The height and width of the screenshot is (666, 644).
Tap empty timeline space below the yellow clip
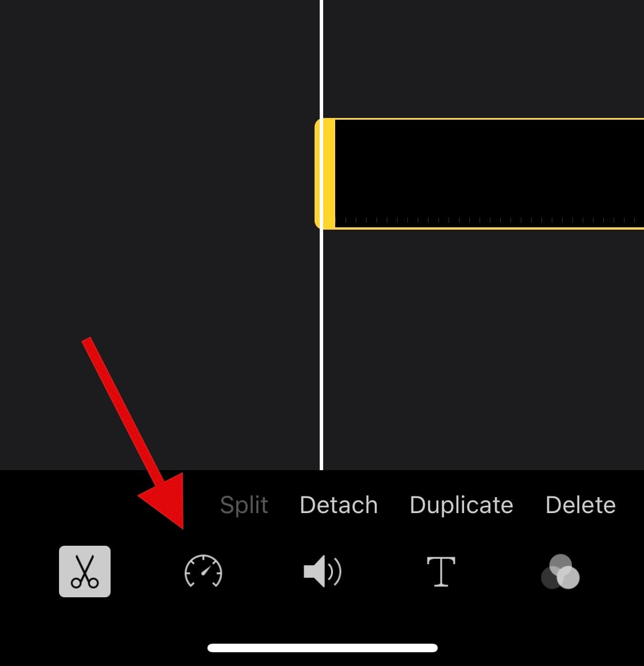coord(484,348)
